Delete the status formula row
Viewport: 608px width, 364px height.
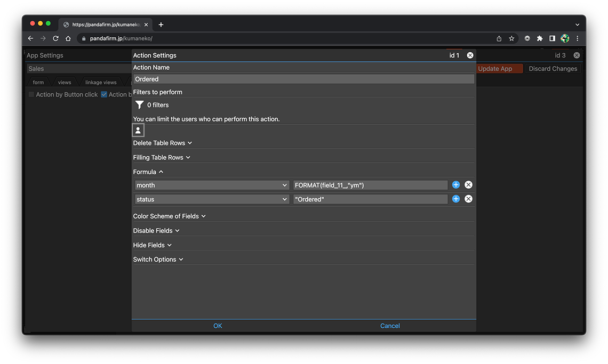468,199
